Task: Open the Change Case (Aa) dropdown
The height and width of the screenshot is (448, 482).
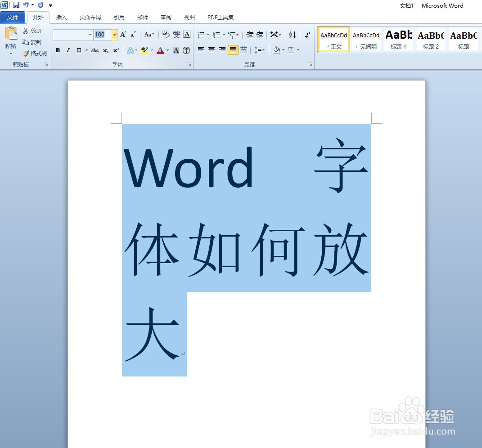Action: (149, 35)
